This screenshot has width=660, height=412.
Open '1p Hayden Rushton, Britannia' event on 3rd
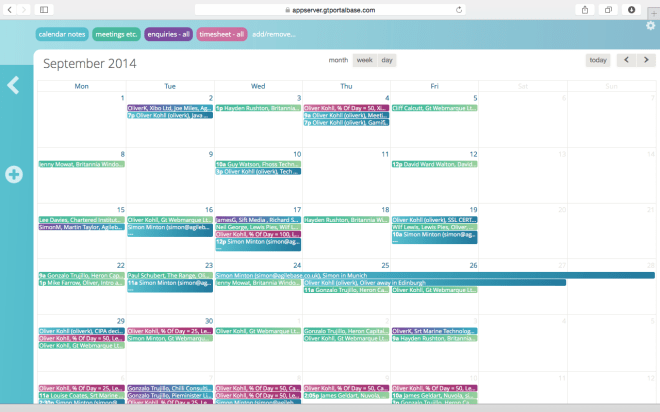click(x=258, y=108)
